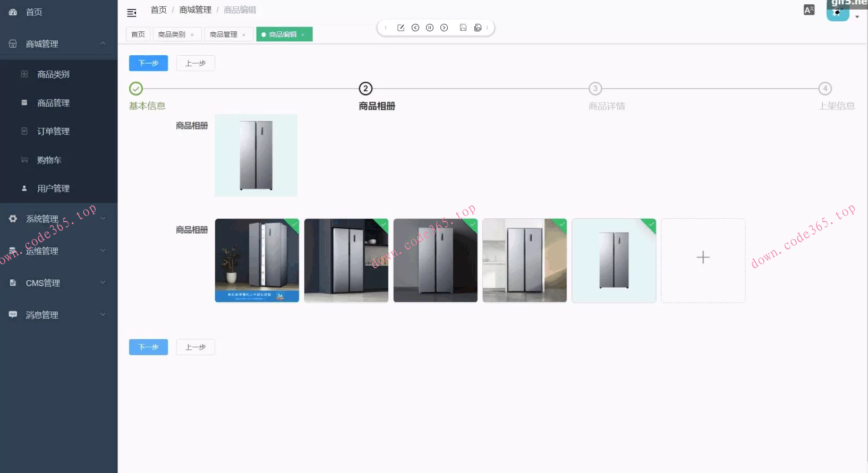868x473 pixels.
Task: Click the 上一步 button above the steps
Action: click(x=195, y=63)
